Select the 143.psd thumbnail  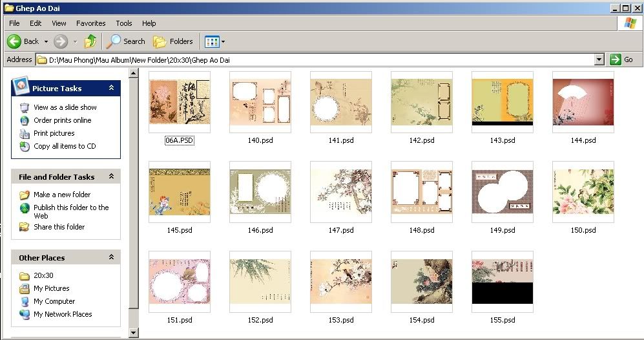point(503,102)
